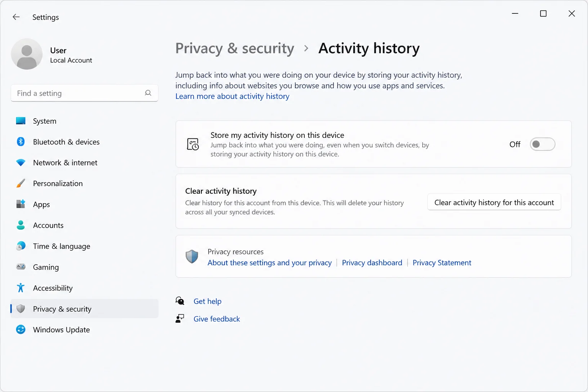Focus the Find a setting search box
The width and height of the screenshot is (588, 392).
[x=85, y=93]
